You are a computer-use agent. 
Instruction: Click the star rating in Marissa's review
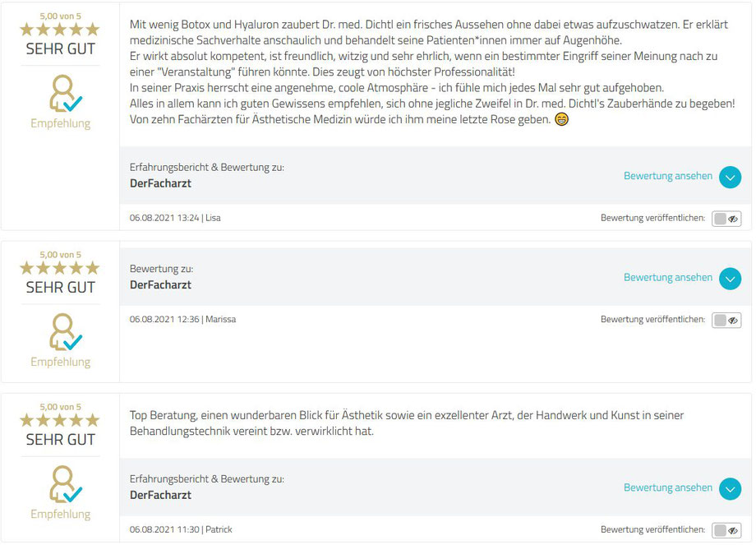[60, 268]
